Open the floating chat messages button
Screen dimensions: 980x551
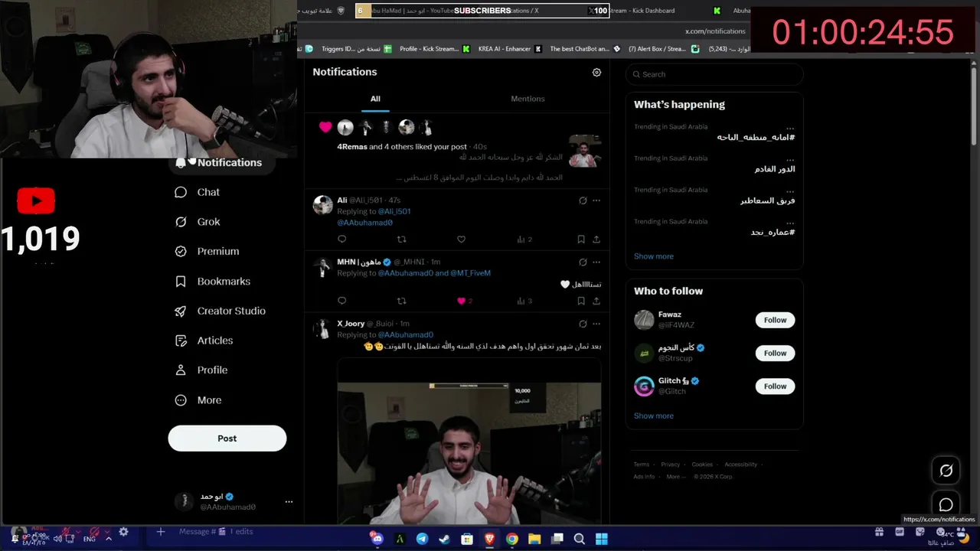[946, 504]
